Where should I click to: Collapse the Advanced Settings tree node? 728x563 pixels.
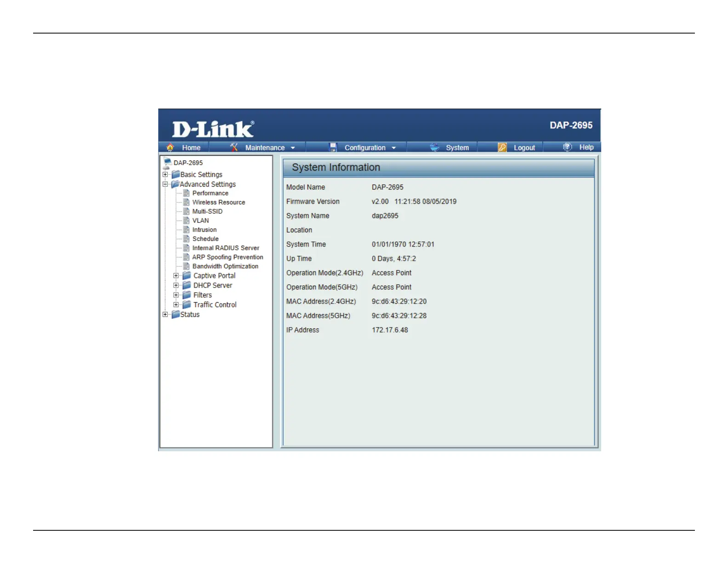tap(165, 184)
